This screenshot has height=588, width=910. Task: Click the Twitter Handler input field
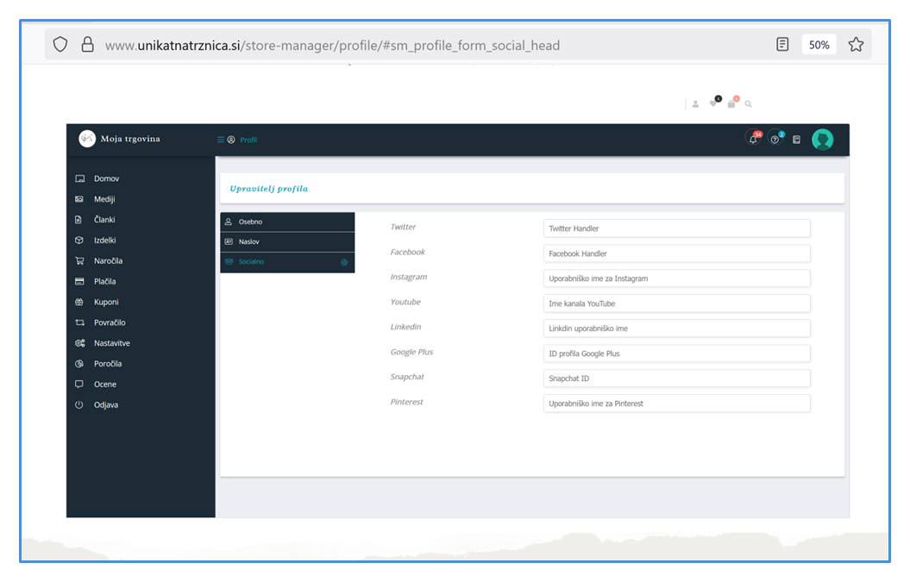coord(676,228)
